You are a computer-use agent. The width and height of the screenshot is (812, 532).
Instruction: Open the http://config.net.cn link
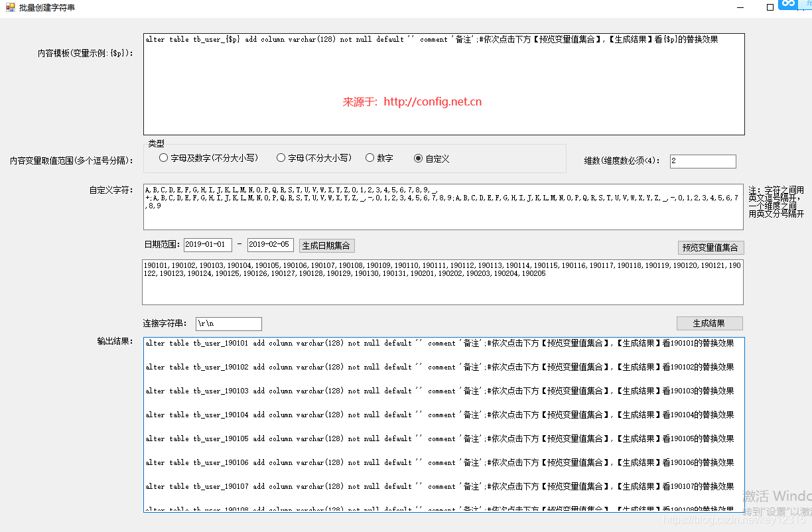tap(432, 102)
